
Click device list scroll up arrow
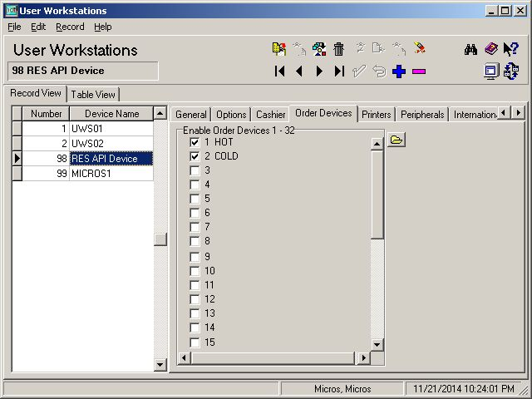coord(160,113)
